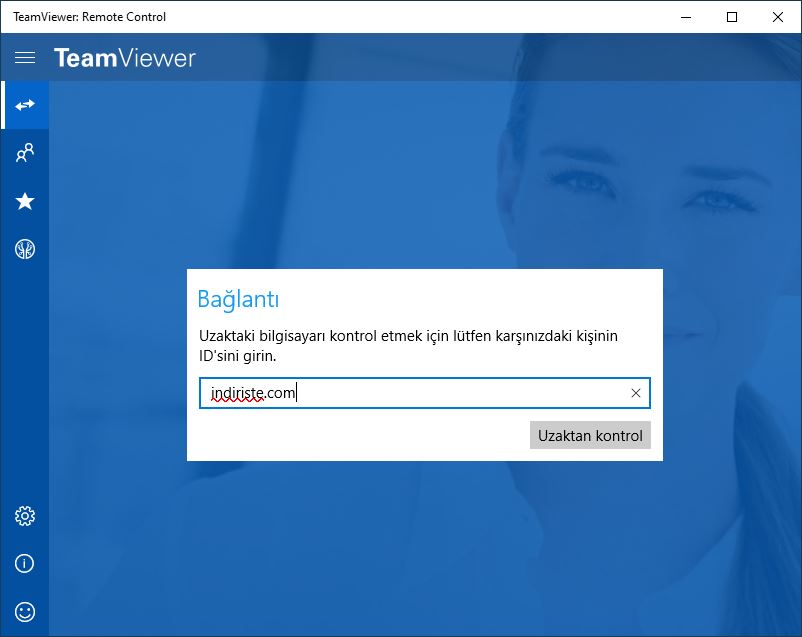Close the TeamViewer window
Image resolution: width=802 pixels, height=637 pixels.
click(778, 17)
